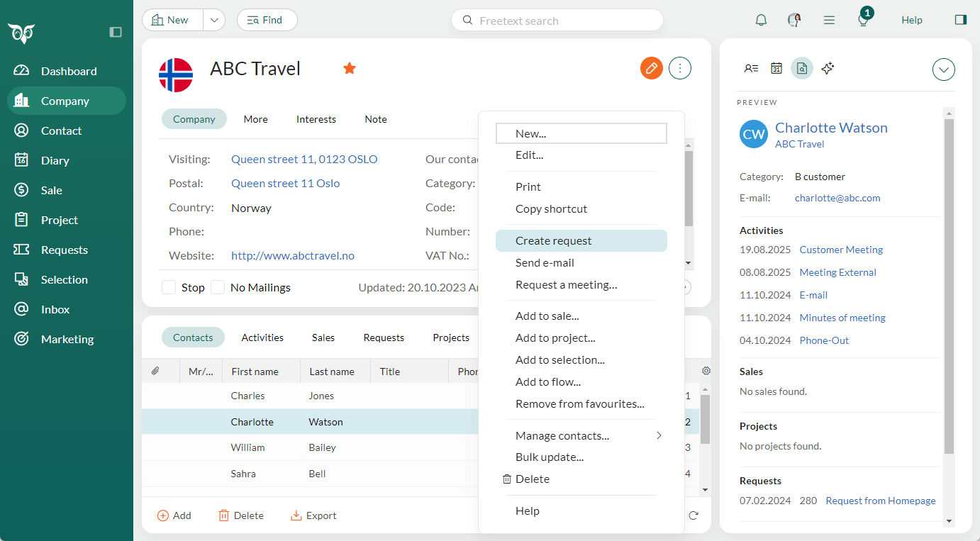This screenshot has height=541, width=980.
Task: Open the three-dot task menu button
Action: (680, 69)
